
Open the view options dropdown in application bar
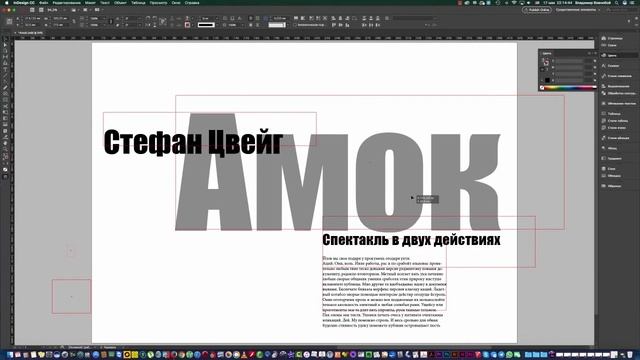tap(76, 10)
